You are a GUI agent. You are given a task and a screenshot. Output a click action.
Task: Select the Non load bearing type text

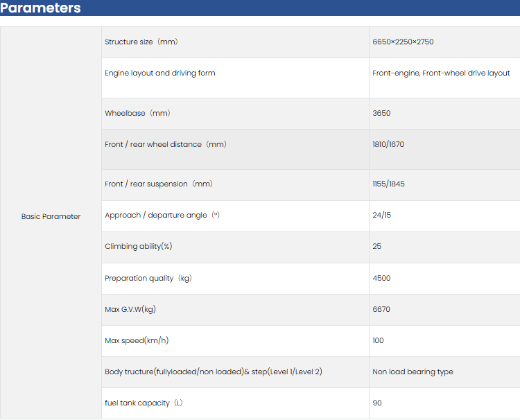point(413,371)
